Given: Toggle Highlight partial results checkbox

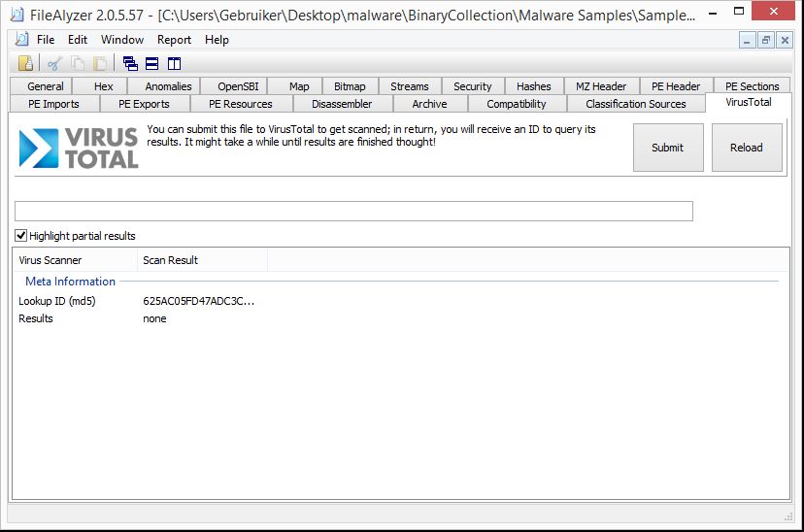Looking at the screenshot, I should [x=21, y=235].
